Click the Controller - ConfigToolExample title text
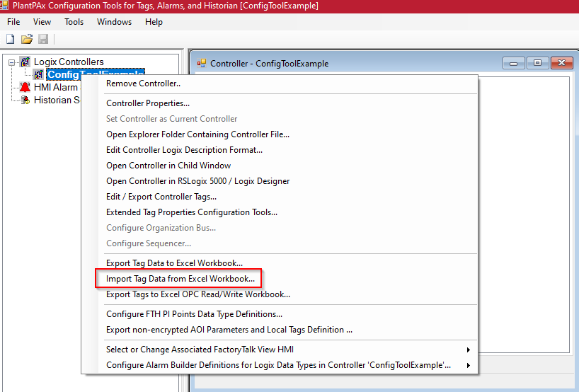Viewport: 579px width, 392px height. [269, 64]
